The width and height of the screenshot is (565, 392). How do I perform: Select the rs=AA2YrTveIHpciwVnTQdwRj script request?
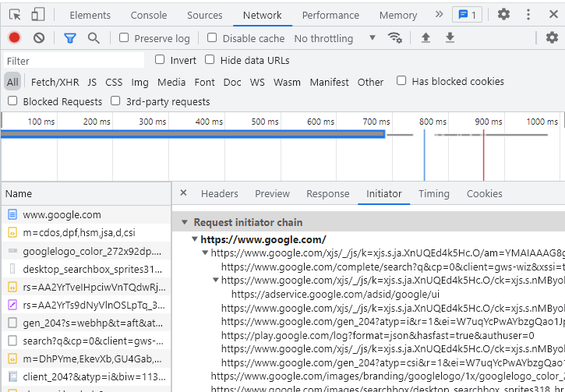tap(87, 287)
